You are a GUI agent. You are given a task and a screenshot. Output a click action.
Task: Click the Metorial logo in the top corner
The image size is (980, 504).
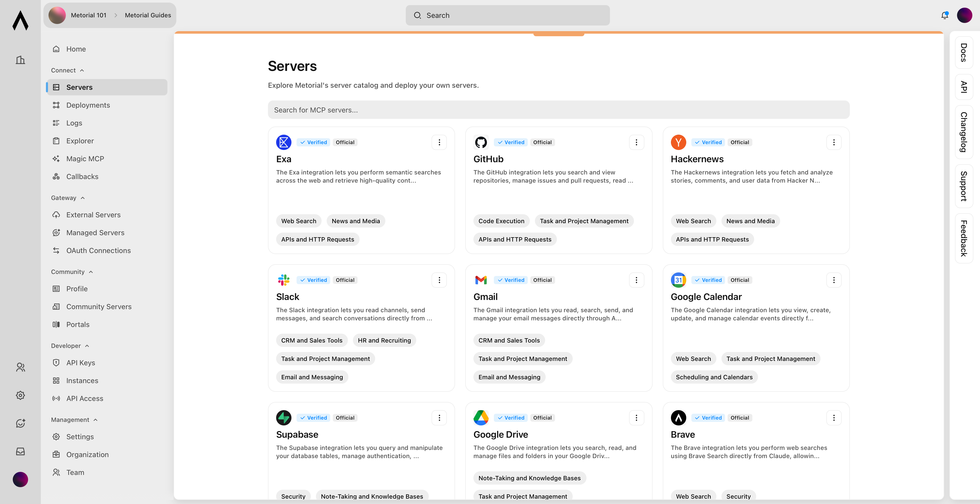(x=20, y=21)
